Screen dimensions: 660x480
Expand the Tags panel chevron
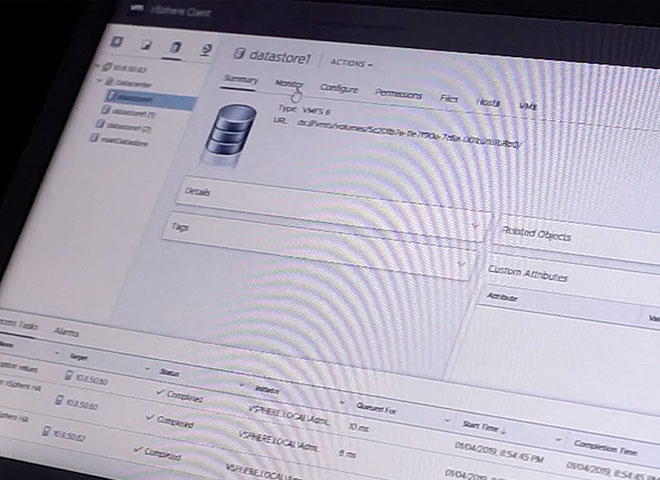461,264
